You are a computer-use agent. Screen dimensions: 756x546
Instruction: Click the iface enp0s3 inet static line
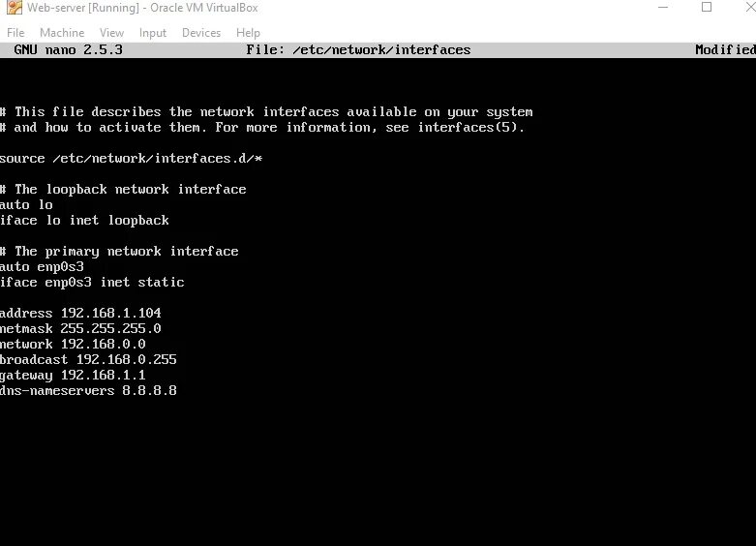click(92, 282)
